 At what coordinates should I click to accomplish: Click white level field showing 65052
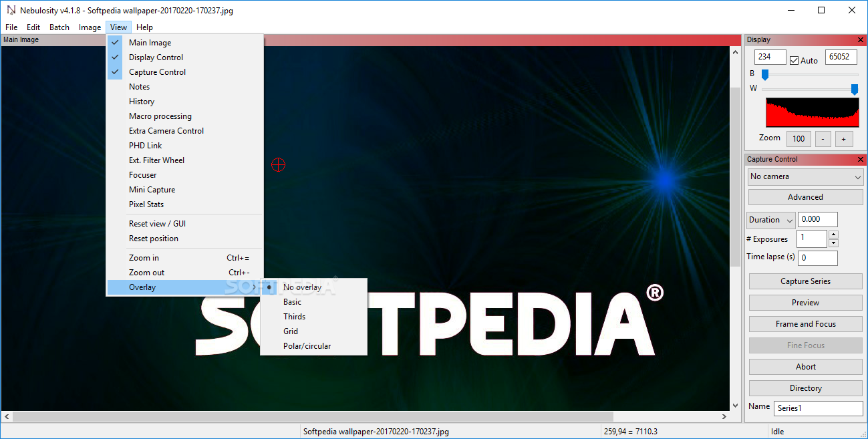[x=841, y=57]
